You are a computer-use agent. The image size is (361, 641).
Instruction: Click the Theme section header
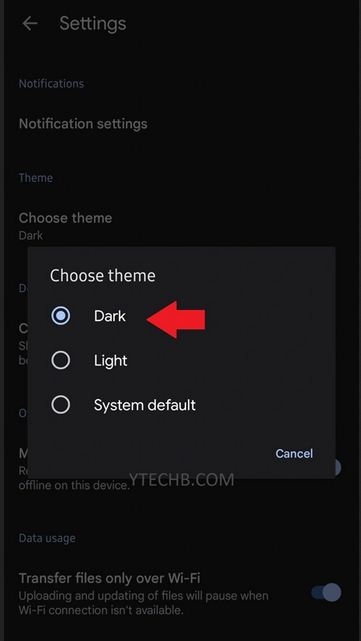point(36,178)
